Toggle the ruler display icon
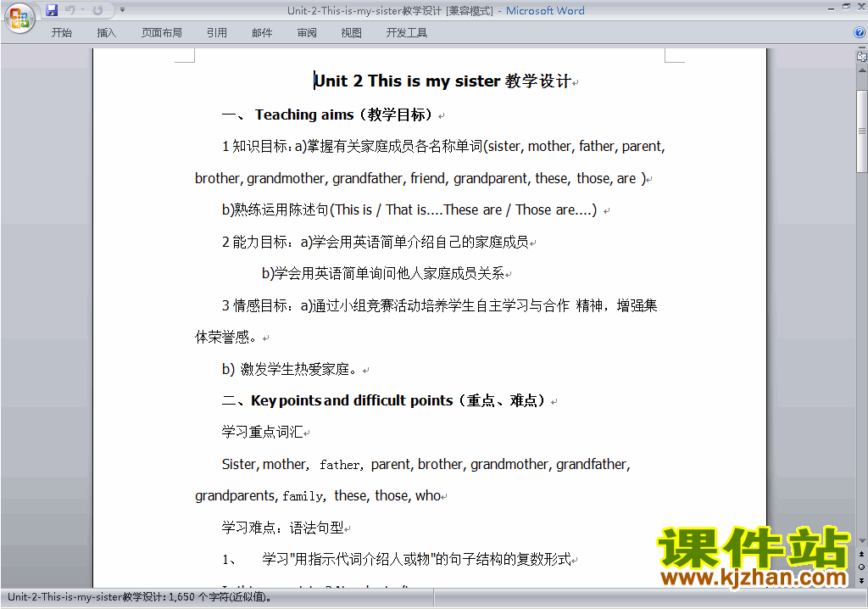 pyautogui.click(x=862, y=57)
